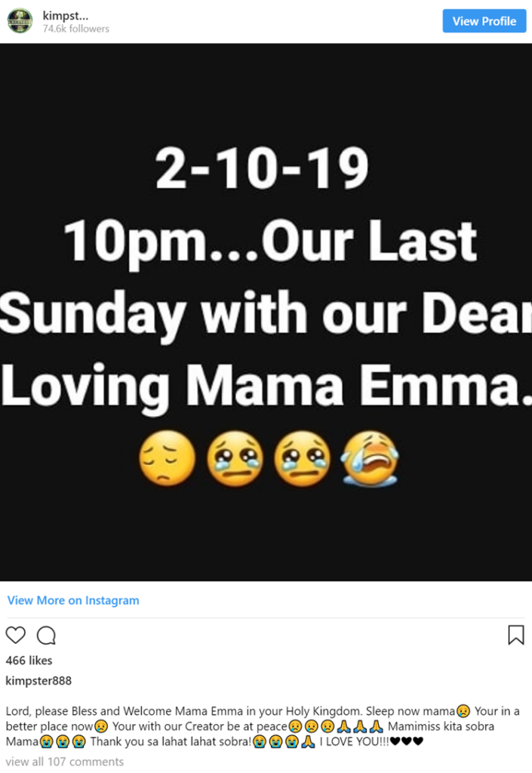This screenshot has height=773, width=532.
Task: Click "Lord, please Bless" at the caption start
Action: click(52, 711)
